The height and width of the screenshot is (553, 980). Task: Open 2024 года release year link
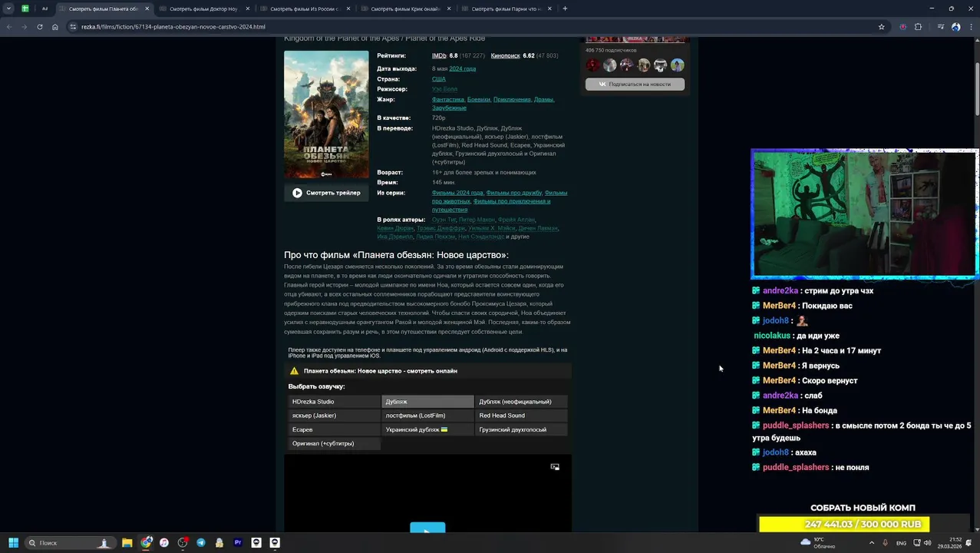click(463, 69)
